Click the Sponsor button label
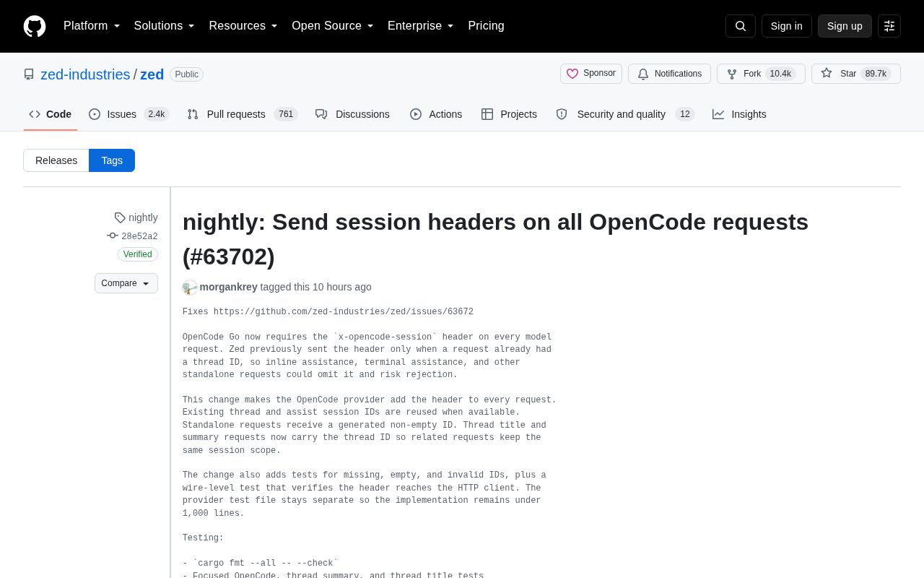Image resolution: width=924 pixels, height=578 pixels. (x=599, y=73)
